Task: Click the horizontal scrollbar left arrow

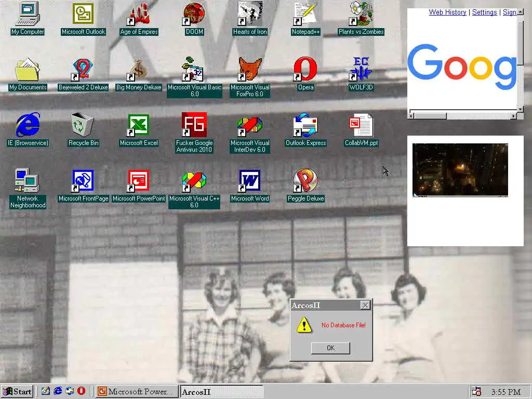Action: click(411, 116)
